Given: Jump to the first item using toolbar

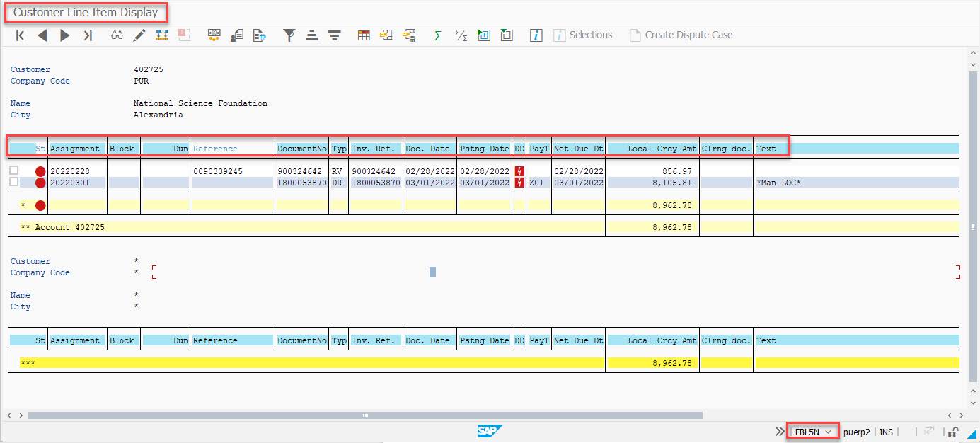Looking at the screenshot, I should click(21, 35).
